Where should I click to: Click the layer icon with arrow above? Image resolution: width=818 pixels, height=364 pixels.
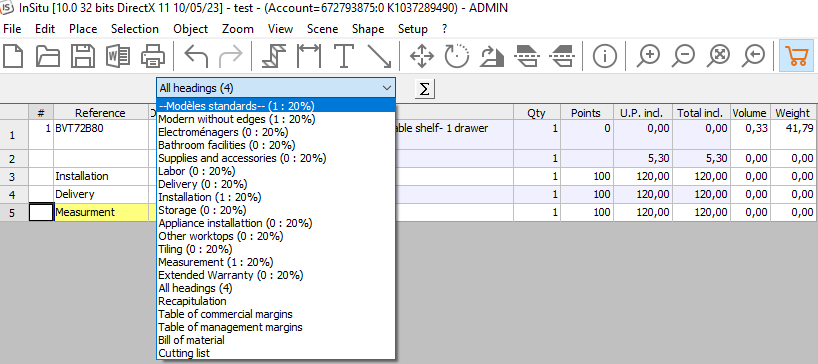561,55
